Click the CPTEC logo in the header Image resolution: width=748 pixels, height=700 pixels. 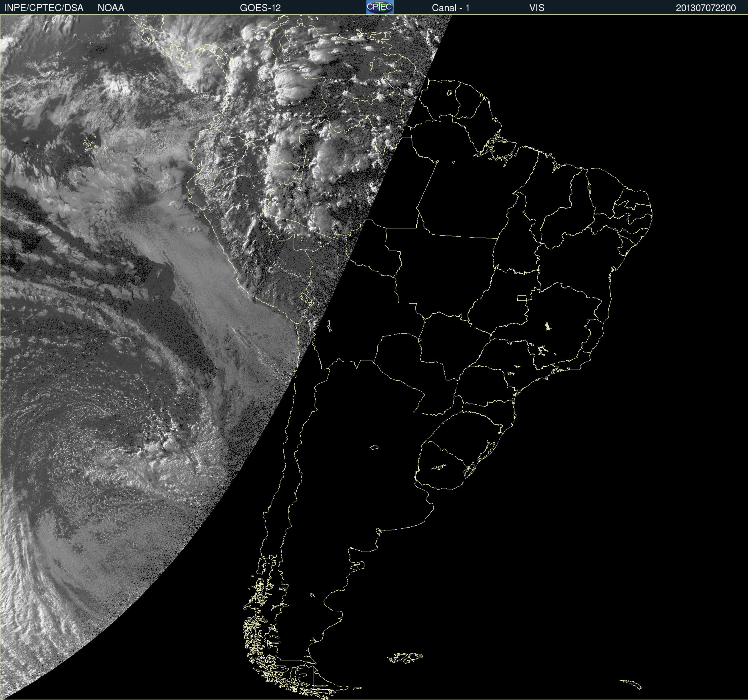point(380,7)
